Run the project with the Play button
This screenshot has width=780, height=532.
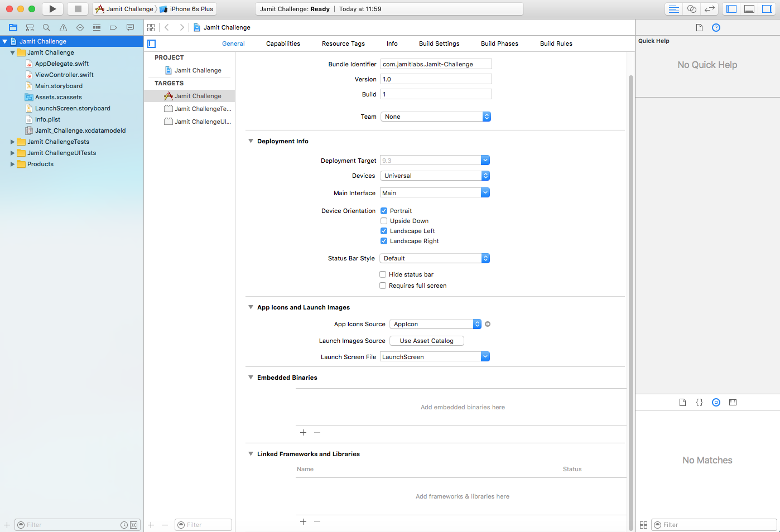point(52,9)
